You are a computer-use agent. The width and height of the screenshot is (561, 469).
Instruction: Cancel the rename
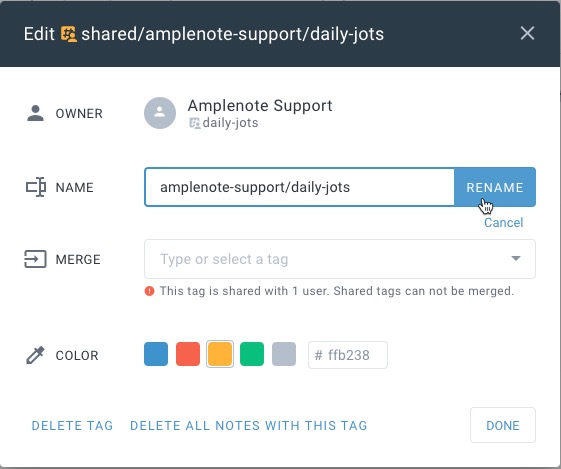point(503,223)
